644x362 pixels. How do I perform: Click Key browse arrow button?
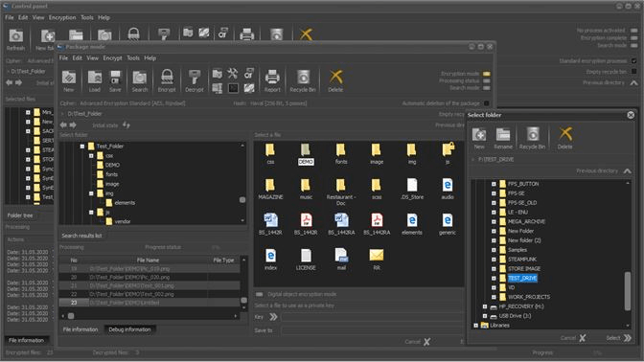click(x=273, y=317)
